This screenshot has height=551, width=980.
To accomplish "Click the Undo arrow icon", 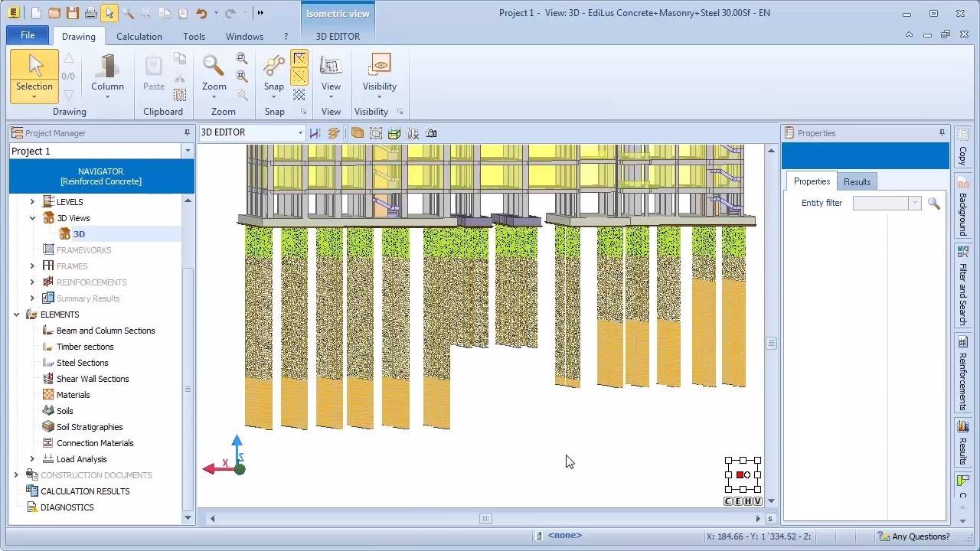I will coord(201,13).
